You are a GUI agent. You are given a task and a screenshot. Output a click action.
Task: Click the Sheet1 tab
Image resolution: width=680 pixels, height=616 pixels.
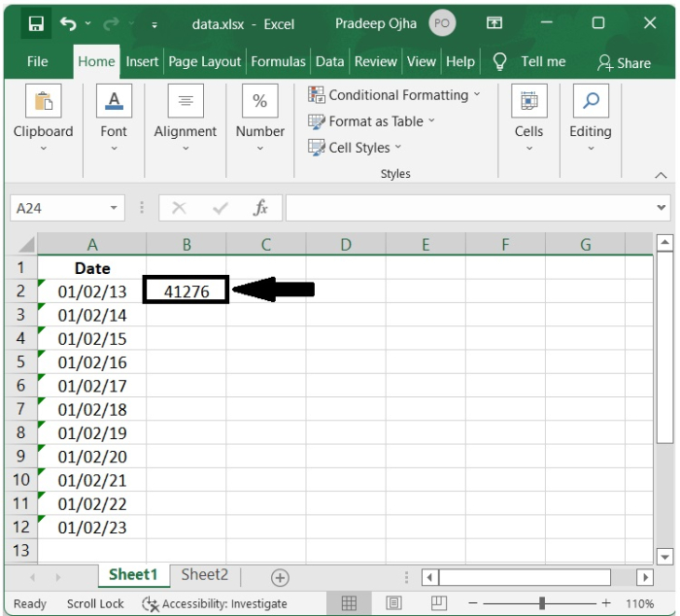tap(133, 575)
